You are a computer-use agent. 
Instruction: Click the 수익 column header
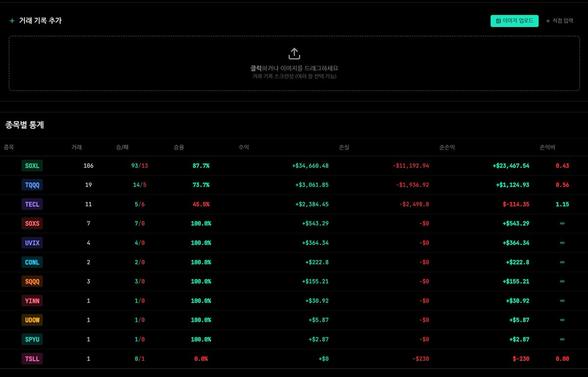[244, 147]
